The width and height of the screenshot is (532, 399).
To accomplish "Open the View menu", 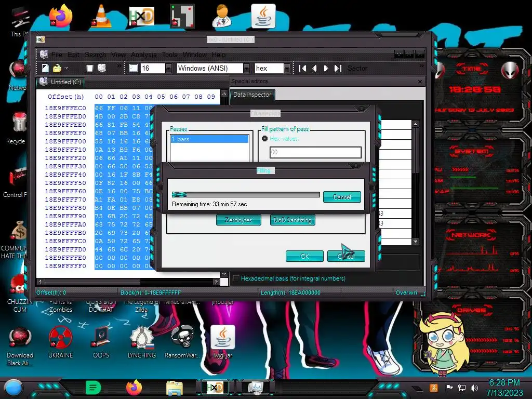I will tap(118, 55).
